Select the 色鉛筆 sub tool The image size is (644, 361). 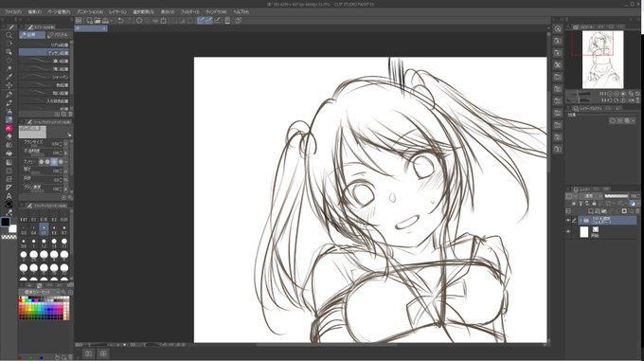click(x=44, y=85)
